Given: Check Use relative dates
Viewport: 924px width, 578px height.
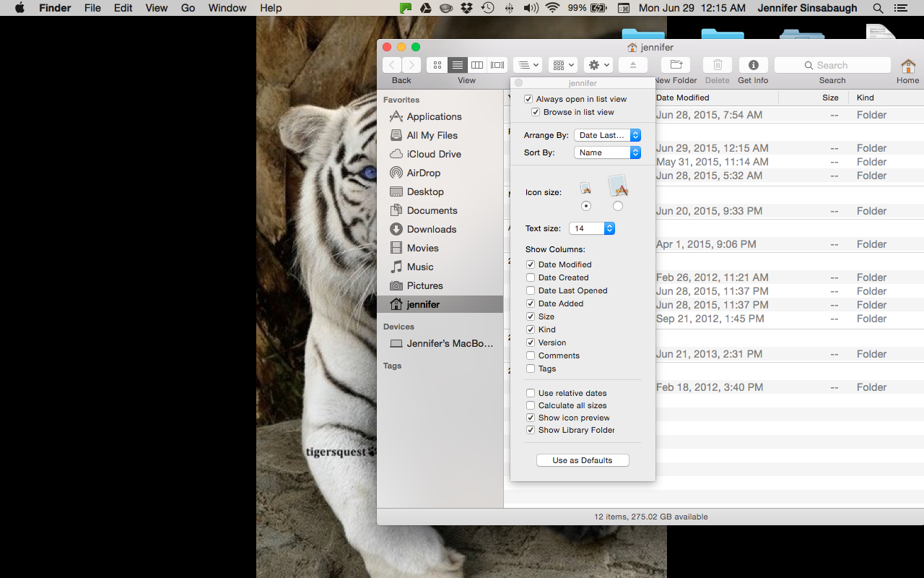Looking at the screenshot, I should tap(531, 393).
